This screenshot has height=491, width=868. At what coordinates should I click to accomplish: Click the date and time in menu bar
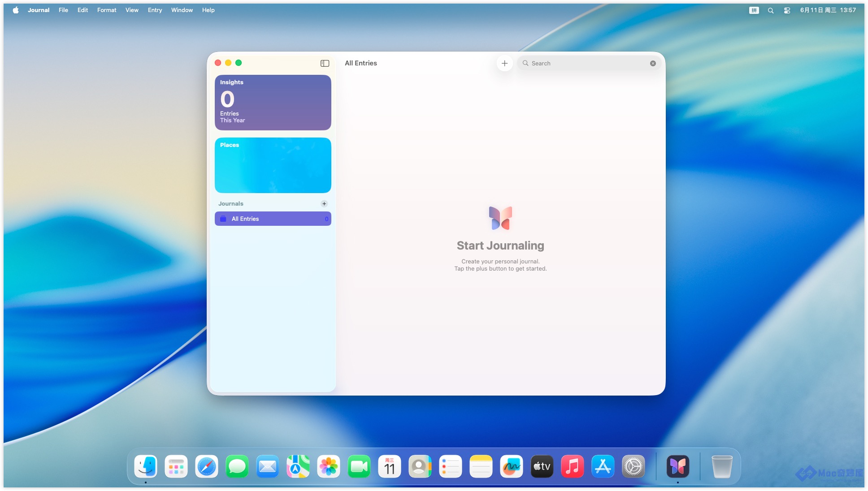(828, 10)
